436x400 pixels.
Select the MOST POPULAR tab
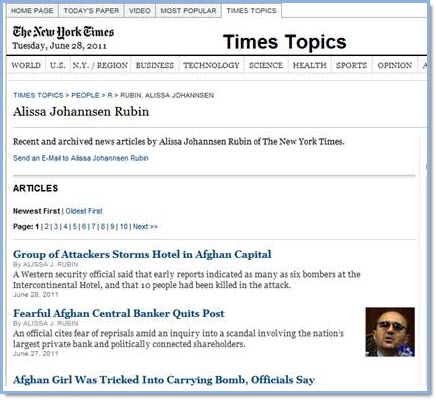[x=188, y=11]
